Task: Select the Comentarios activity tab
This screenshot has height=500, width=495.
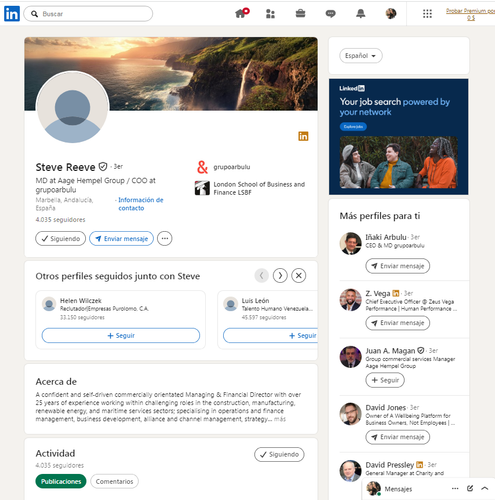Action: [x=114, y=481]
